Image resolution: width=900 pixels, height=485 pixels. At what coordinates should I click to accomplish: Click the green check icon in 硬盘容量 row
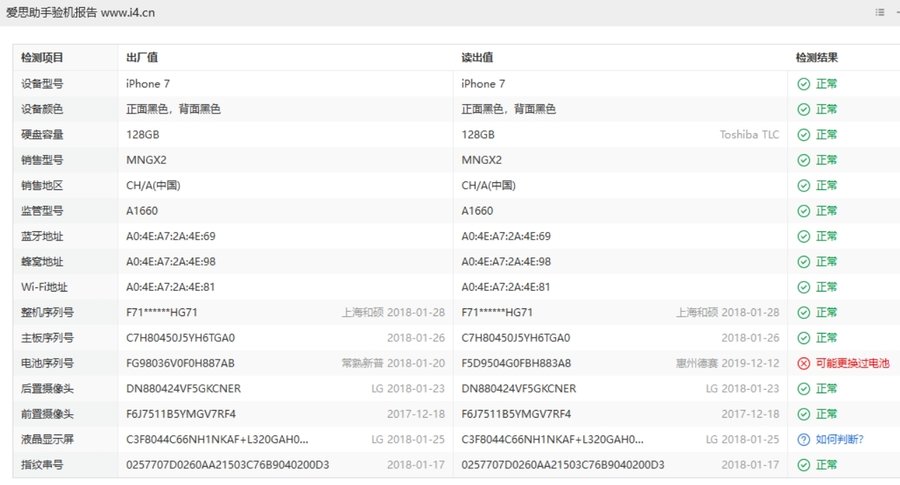804,135
